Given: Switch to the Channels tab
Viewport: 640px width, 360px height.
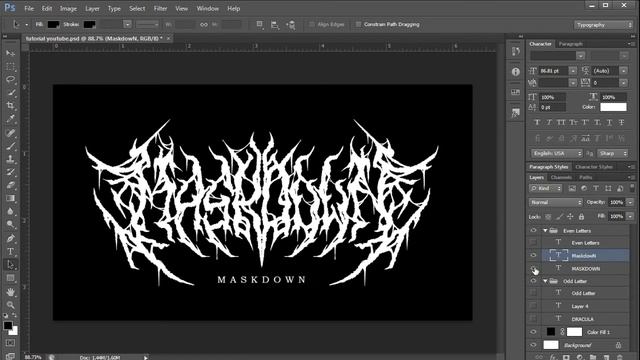Looking at the screenshot, I should click(561, 178).
